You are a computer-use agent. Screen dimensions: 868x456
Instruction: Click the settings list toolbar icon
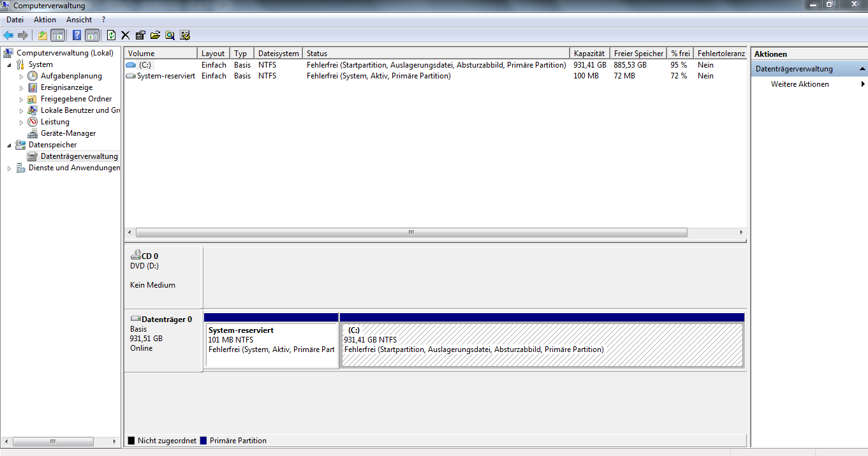click(x=185, y=36)
